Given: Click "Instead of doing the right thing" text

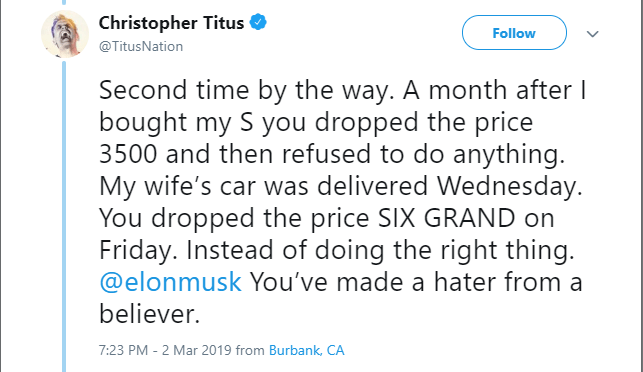Looking at the screenshot, I should coord(380,250).
